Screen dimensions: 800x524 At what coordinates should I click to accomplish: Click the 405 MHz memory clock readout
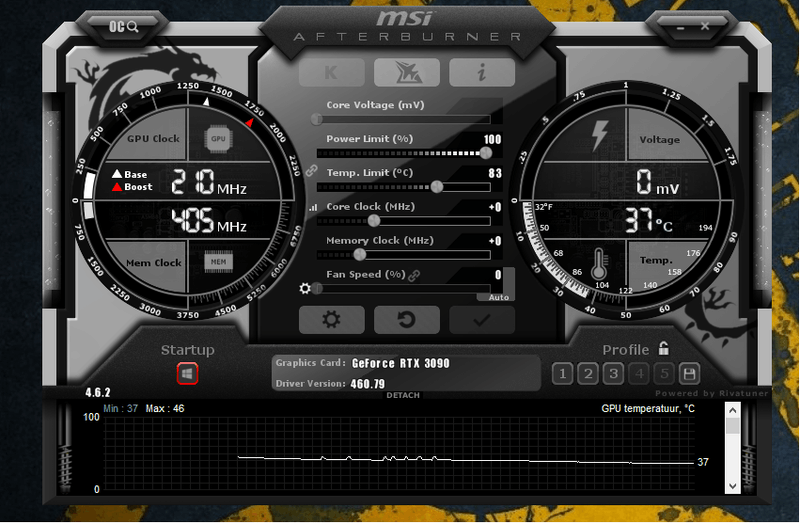point(209,220)
